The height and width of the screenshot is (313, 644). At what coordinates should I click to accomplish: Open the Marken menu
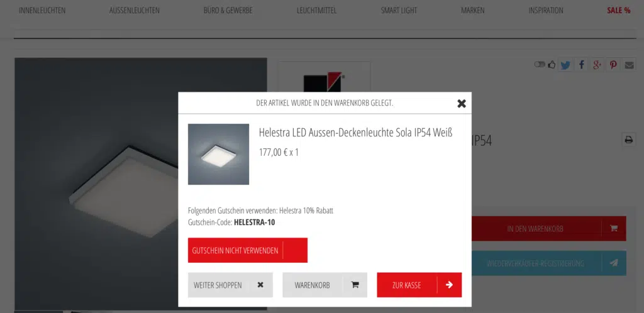point(473,11)
